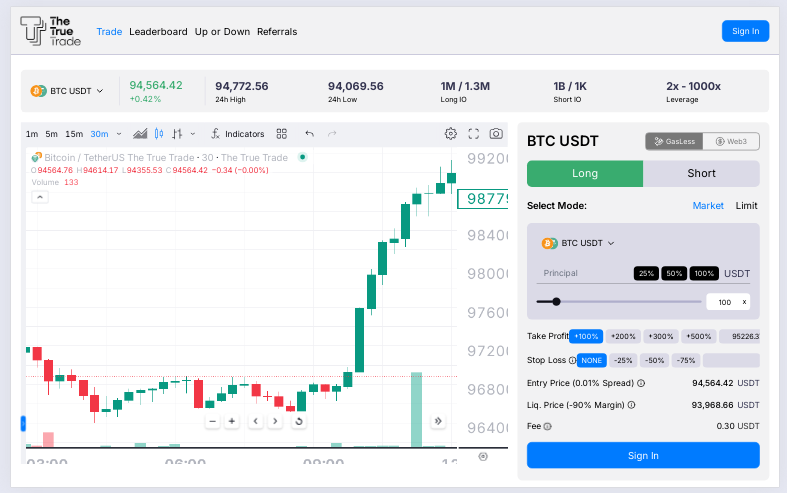Open the blue left side panel handle

pos(23,424)
